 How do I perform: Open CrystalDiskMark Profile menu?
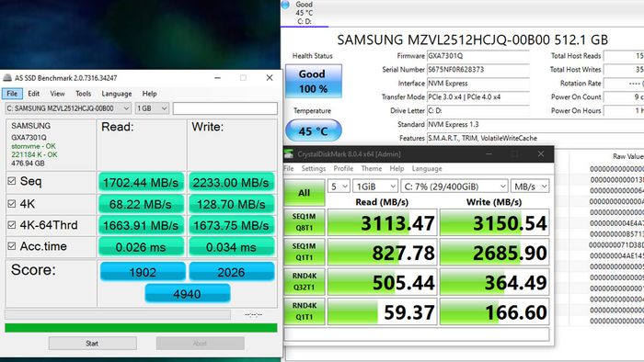[x=343, y=168]
